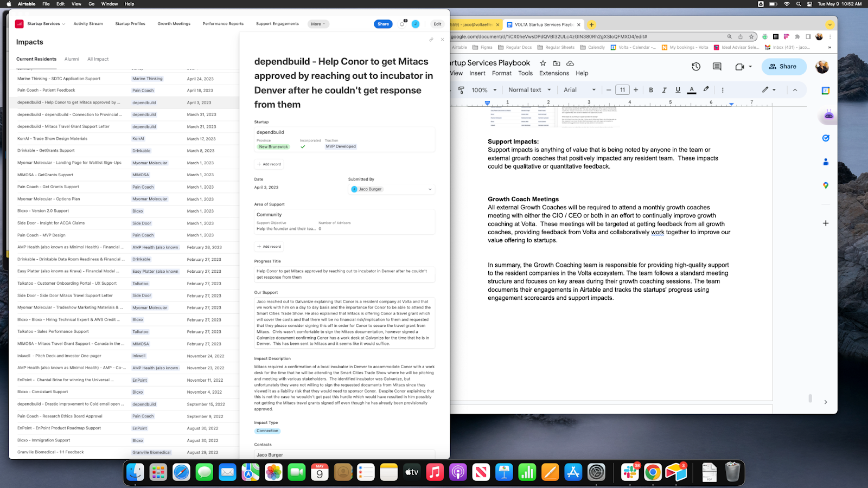Viewport: 868px width, 488px height.
Task: Open Google Calendar in the Docs side panel
Action: (826, 91)
